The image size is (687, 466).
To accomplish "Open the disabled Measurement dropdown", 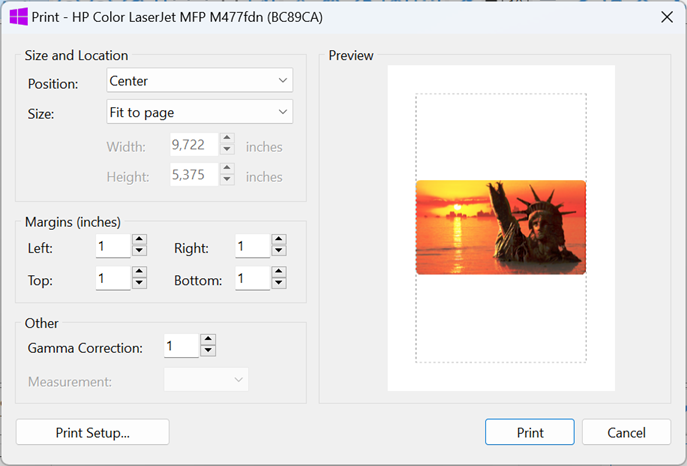I will pos(206,380).
